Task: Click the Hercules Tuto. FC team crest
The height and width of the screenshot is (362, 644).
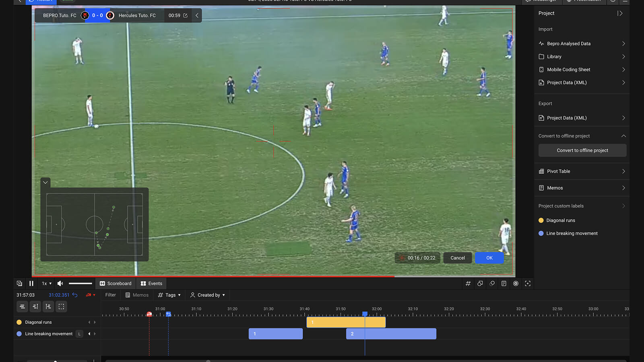Action: tap(110, 16)
